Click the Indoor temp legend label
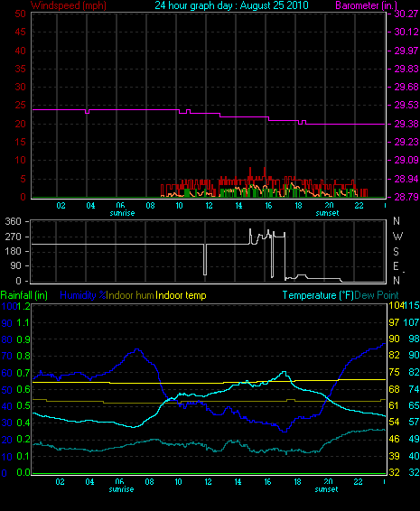The image size is (420, 511). (181, 295)
